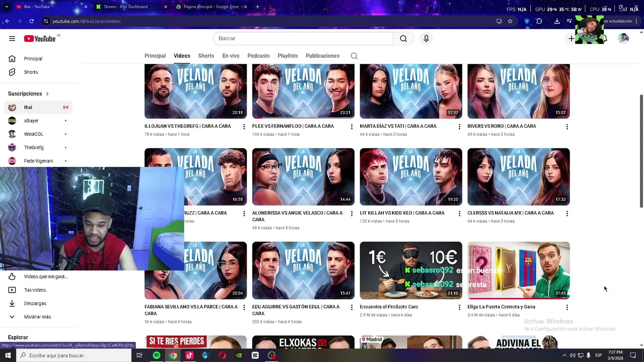Switch to the Playlists tab
The image size is (644, 362).
tap(288, 56)
